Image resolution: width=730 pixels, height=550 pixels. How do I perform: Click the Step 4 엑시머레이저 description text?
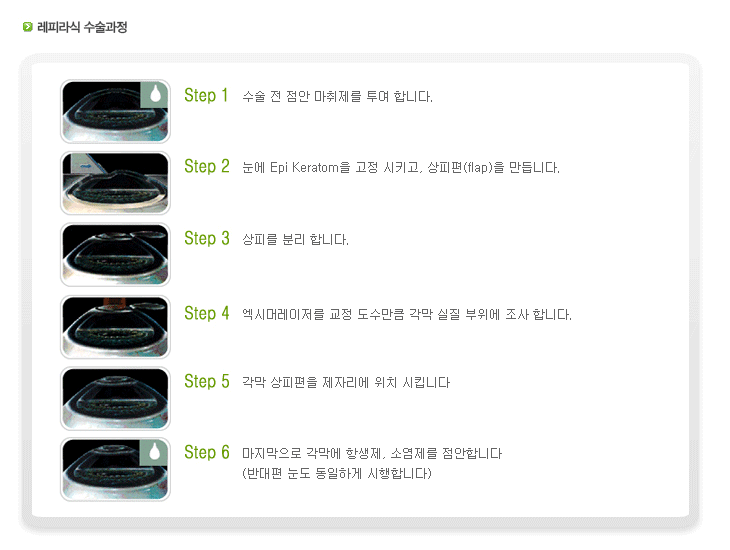click(x=406, y=314)
